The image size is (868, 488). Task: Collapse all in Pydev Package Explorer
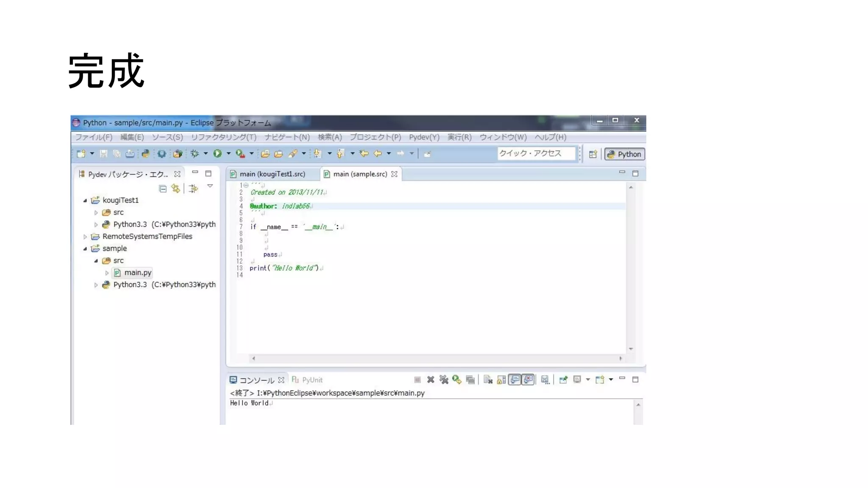(x=163, y=189)
